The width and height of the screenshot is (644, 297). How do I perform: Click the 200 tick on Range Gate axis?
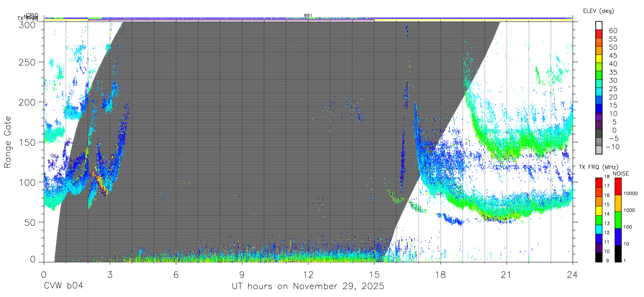coord(27,102)
